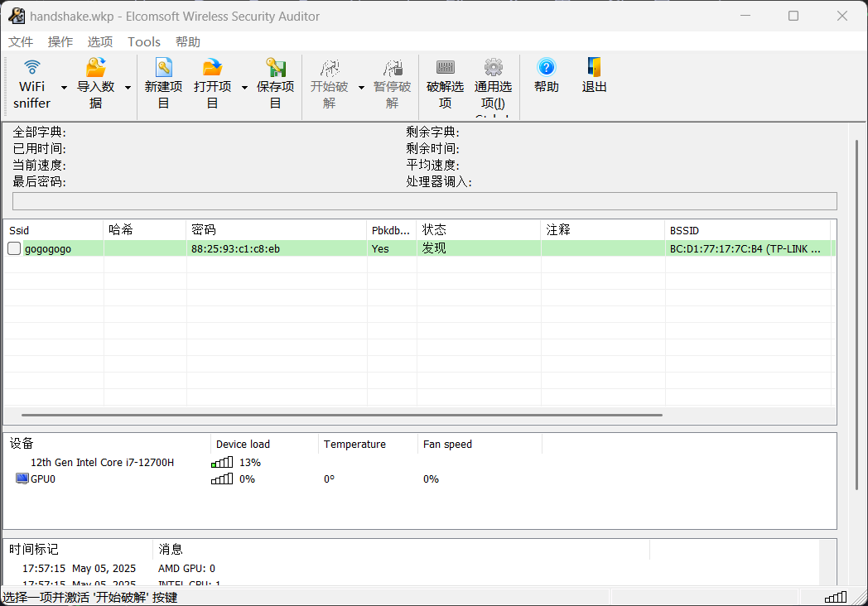Start the attack with 开始破解

(x=330, y=84)
